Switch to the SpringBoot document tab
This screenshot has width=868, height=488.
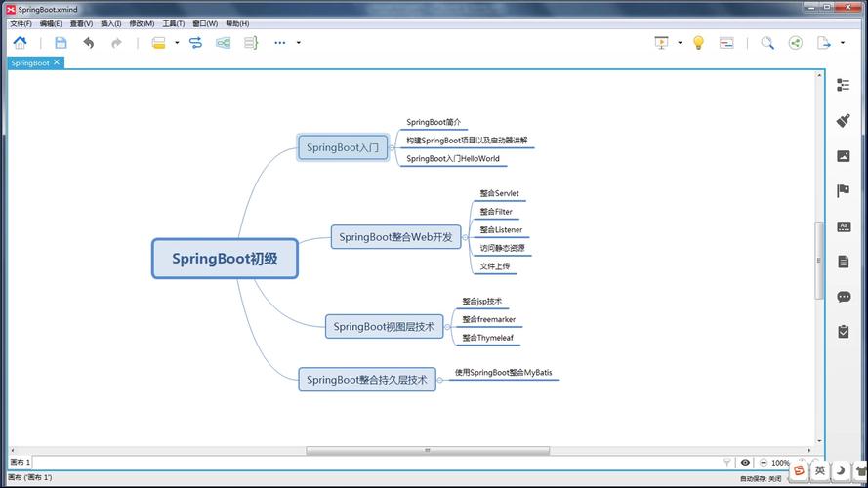point(30,63)
